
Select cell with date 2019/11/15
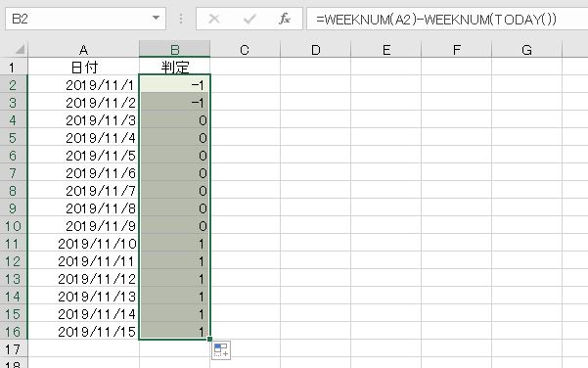[83, 331]
